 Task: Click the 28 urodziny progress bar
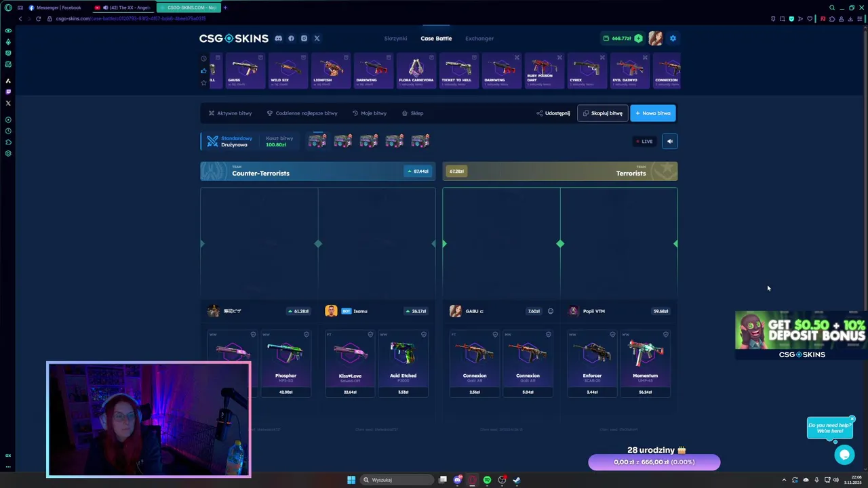pos(654,462)
